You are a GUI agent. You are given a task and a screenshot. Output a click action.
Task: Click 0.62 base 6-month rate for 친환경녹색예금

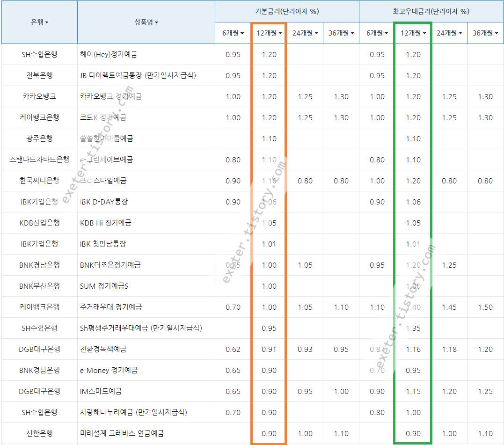click(x=233, y=349)
